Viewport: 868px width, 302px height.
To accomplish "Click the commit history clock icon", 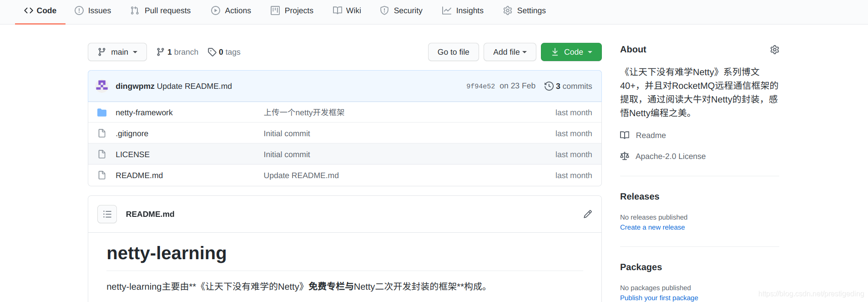I will 549,86.
